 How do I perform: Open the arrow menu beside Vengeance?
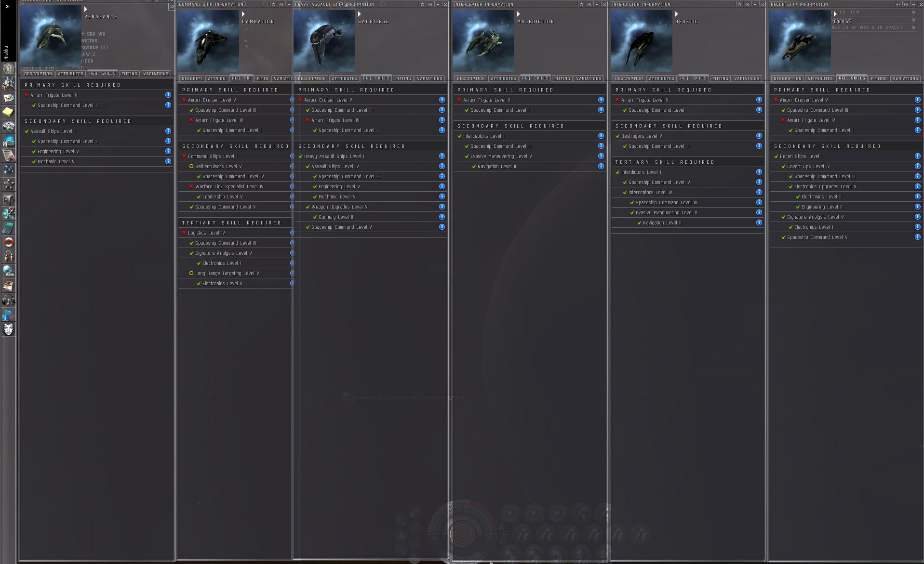[x=86, y=9]
